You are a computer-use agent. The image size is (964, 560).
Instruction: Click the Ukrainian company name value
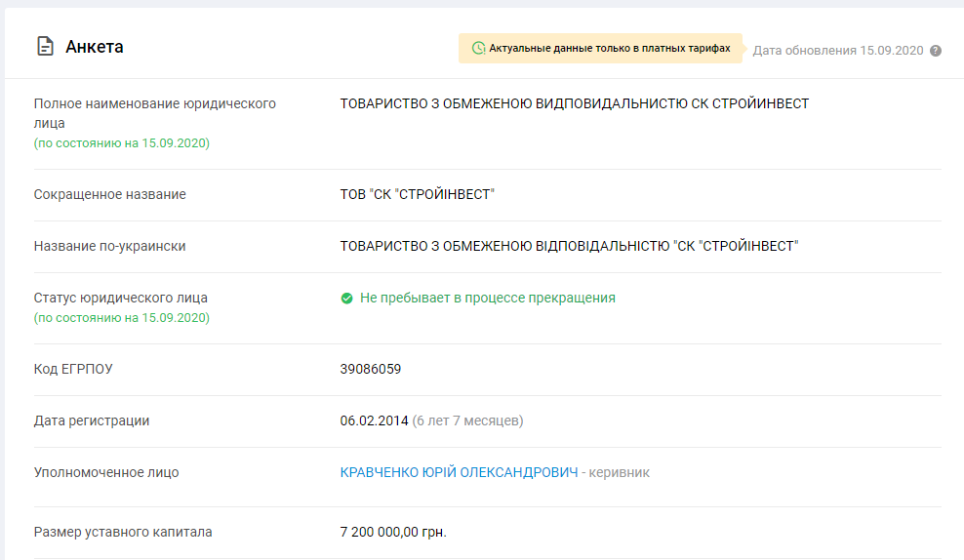(569, 247)
